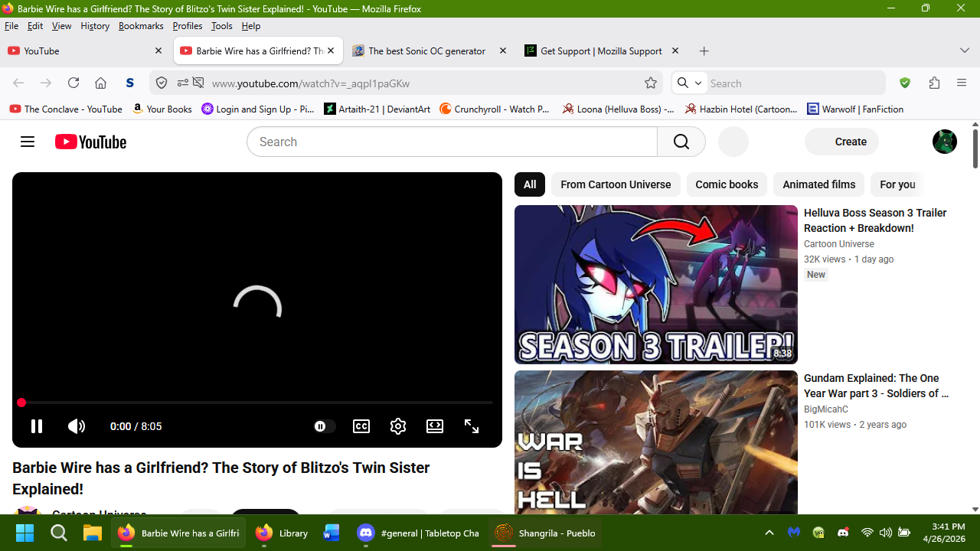980x551 pixels.
Task: Toggle the autoplay switch in player
Action: tap(324, 426)
